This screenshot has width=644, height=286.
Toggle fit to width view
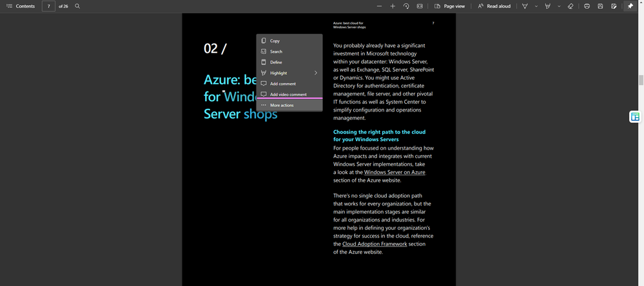(x=420, y=6)
